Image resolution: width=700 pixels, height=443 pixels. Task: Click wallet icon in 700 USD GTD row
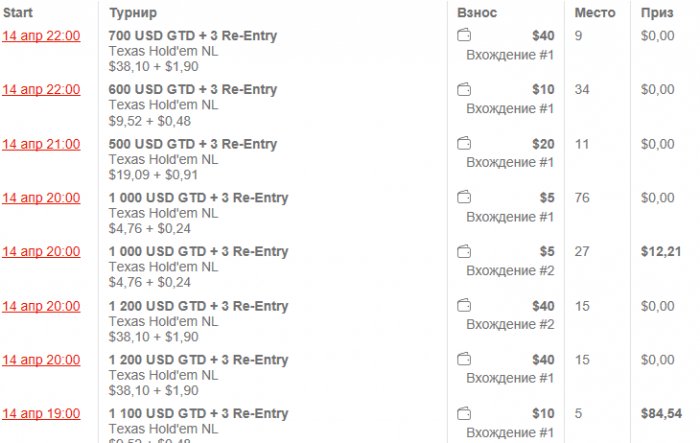point(464,36)
